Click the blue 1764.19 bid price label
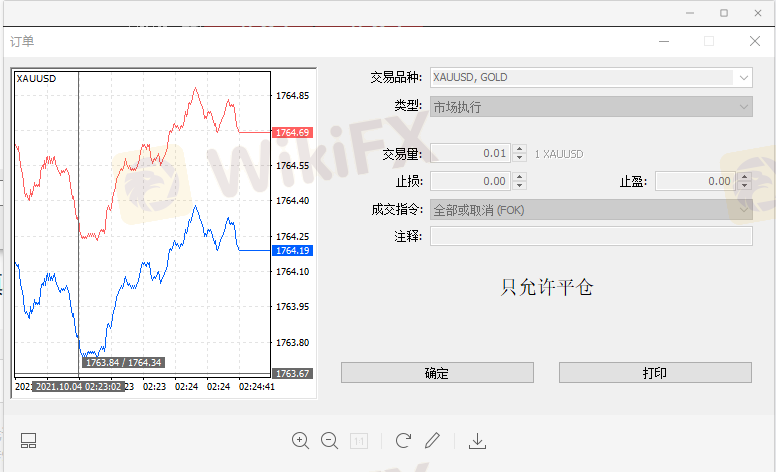776x472 pixels. (x=293, y=250)
